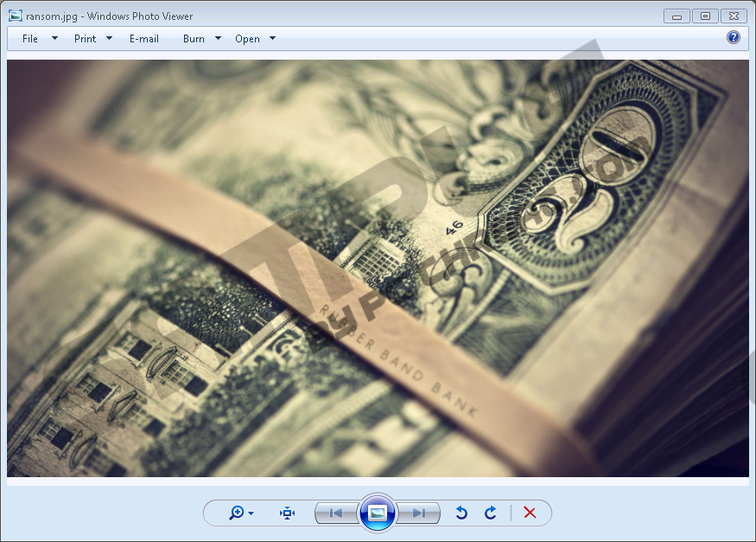This screenshot has height=542, width=756.
Task: Open the File menu
Action: (x=30, y=38)
